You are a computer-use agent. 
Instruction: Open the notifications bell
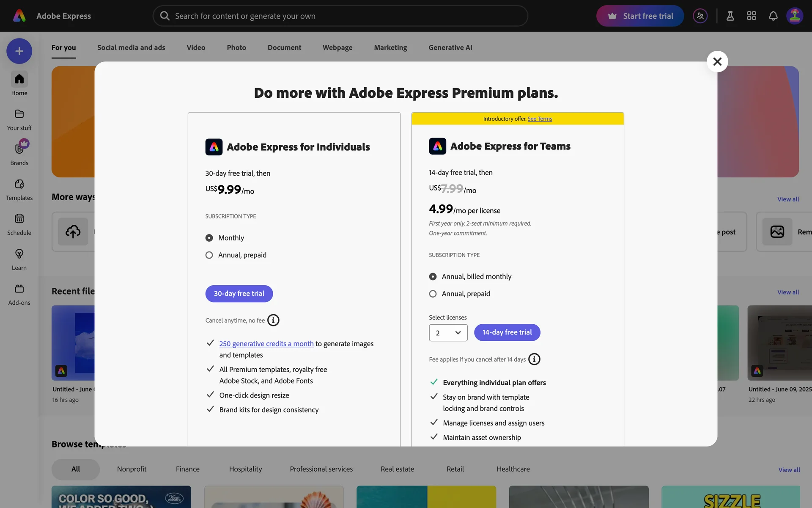(773, 16)
